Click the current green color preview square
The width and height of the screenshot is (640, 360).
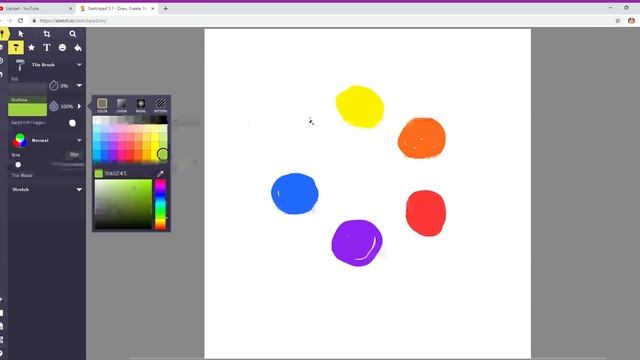click(99, 173)
